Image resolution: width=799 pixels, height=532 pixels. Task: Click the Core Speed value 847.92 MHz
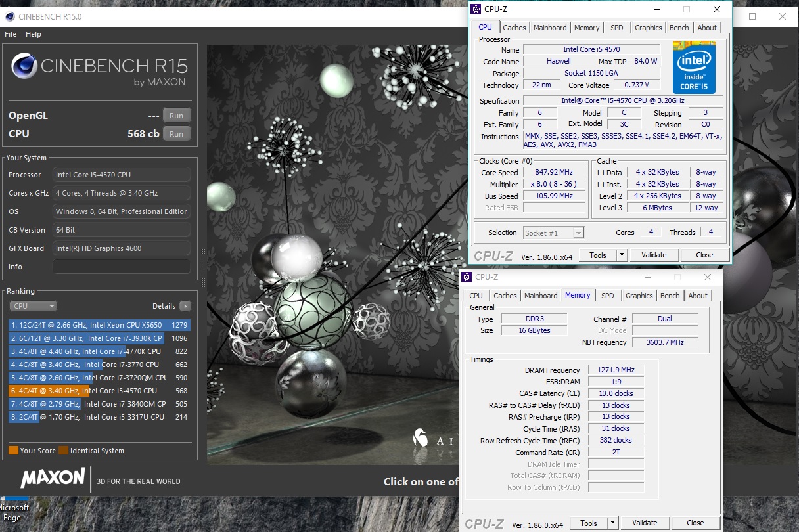(x=554, y=173)
